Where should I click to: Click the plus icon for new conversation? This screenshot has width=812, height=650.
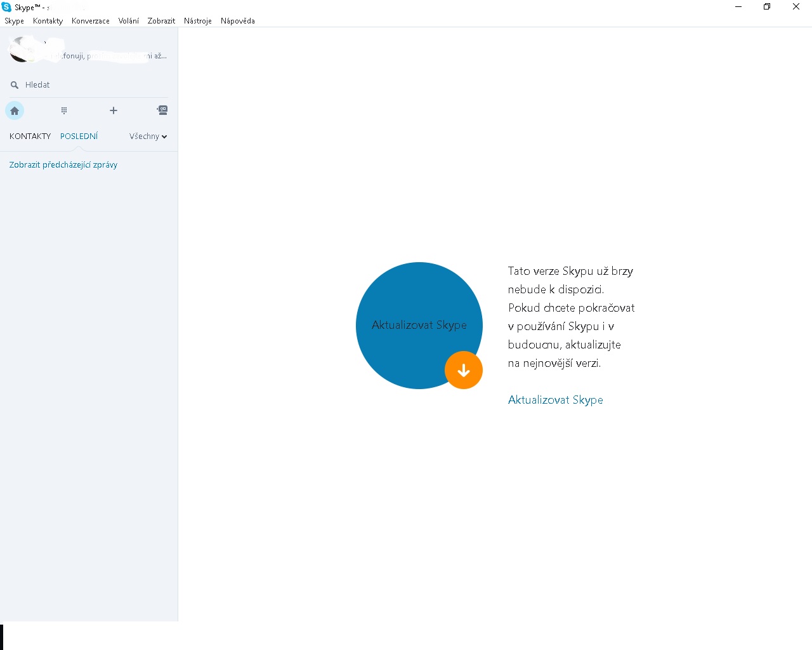(114, 110)
